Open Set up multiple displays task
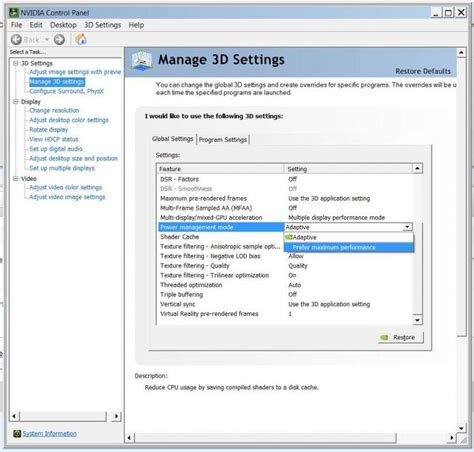The width and height of the screenshot is (474, 452). click(62, 168)
